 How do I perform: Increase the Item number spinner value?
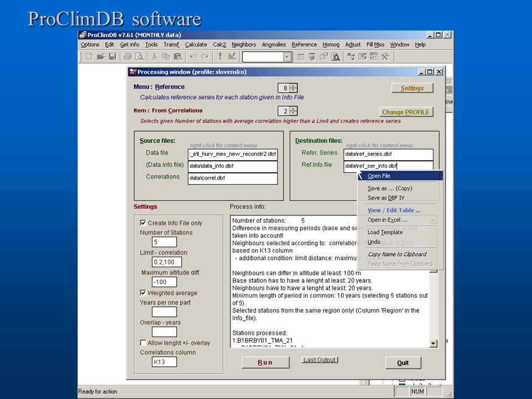click(x=294, y=109)
